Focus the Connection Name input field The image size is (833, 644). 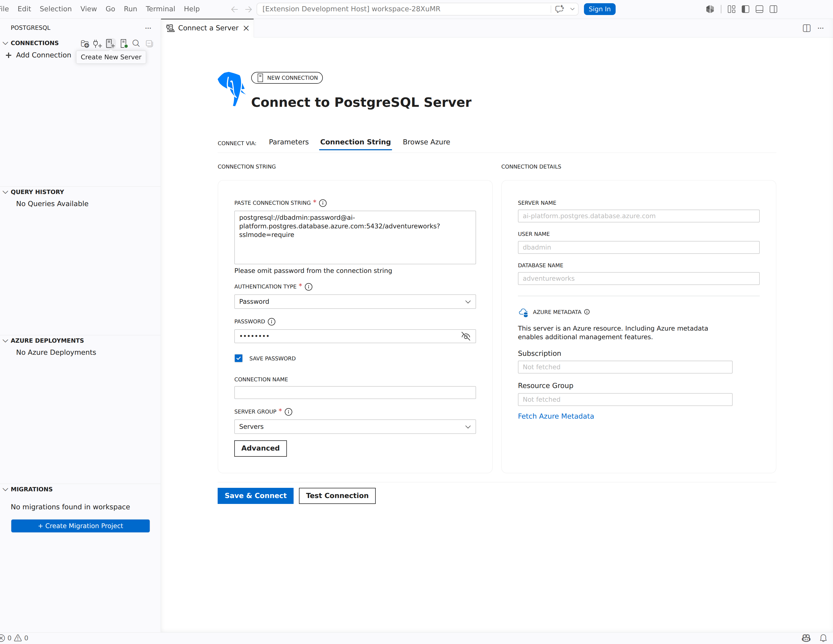click(355, 393)
